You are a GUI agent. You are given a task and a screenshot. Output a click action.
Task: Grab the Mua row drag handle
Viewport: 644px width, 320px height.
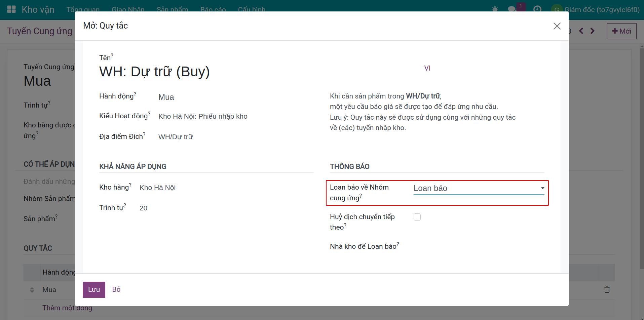(32, 290)
